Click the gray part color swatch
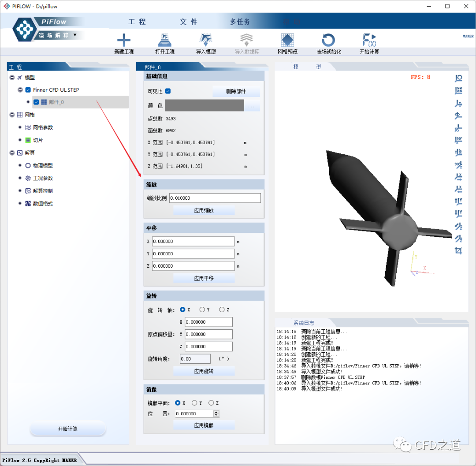The image size is (476, 466). click(x=204, y=105)
